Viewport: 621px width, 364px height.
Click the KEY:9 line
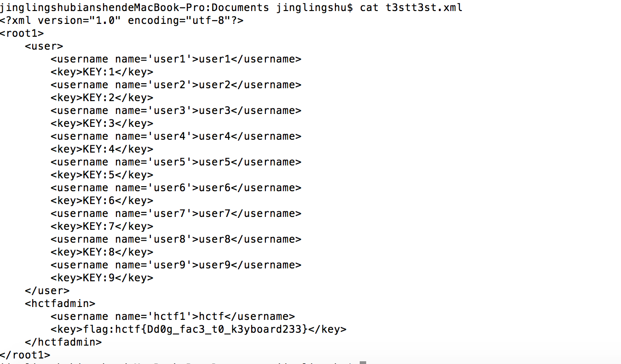coord(102,278)
